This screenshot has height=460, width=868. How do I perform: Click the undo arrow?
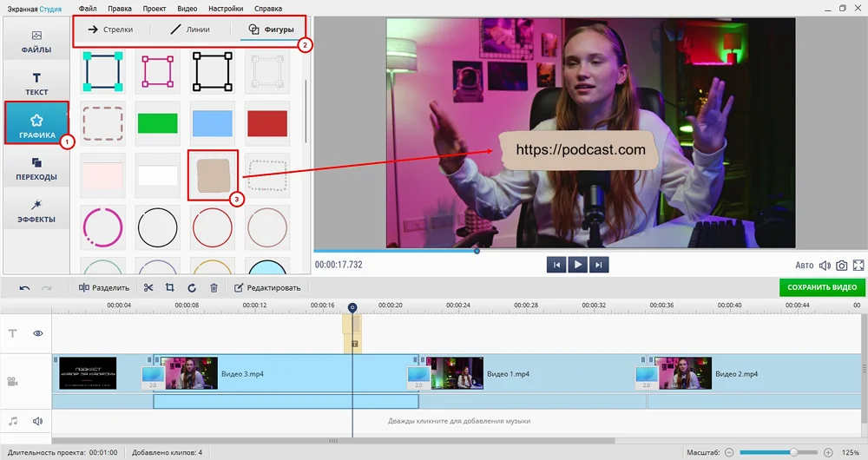(x=24, y=288)
